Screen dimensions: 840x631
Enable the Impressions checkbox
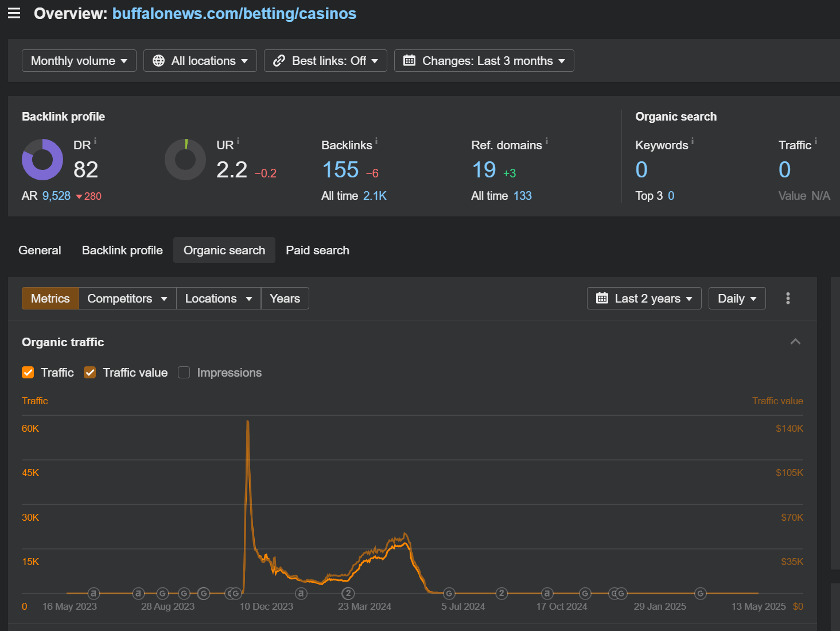[x=184, y=373]
